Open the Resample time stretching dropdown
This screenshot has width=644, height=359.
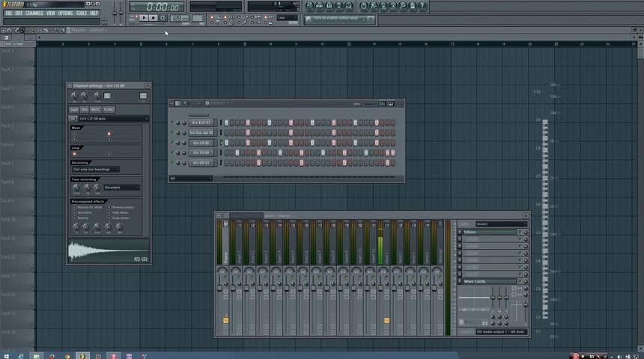[121, 187]
